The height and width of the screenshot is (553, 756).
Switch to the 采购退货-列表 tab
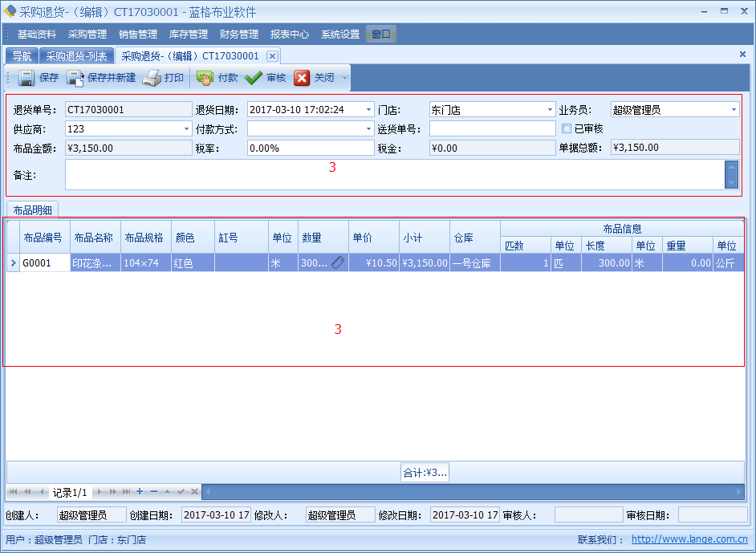coord(76,56)
